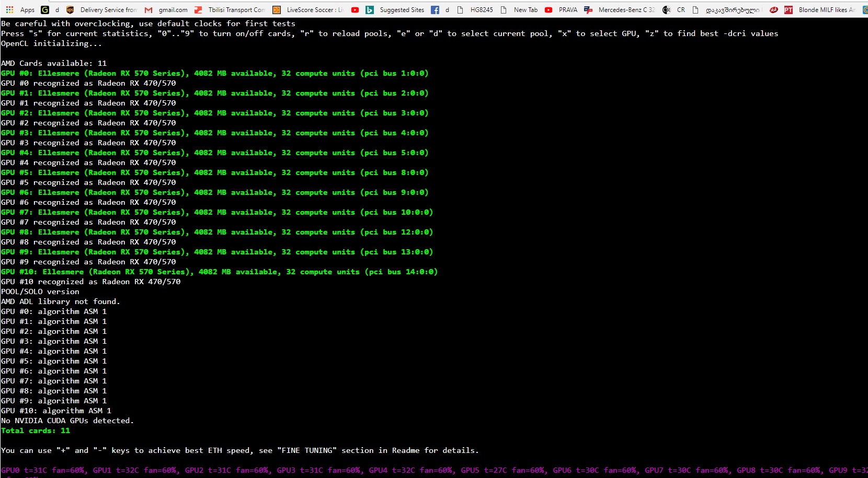The image size is (868, 478).
Task: Open the Bing Suggested Sites bookmark
Action: coord(395,9)
